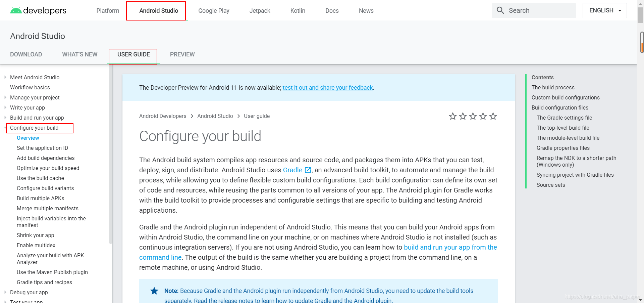
Task: Open Use the Maven Publish plugin
Action: click(52, 272)
